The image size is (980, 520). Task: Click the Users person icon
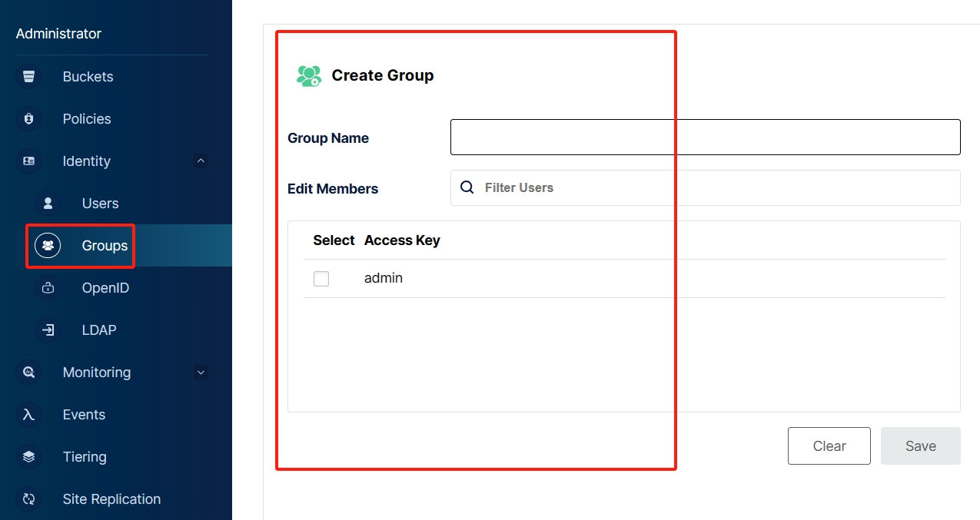pos(48,204)
